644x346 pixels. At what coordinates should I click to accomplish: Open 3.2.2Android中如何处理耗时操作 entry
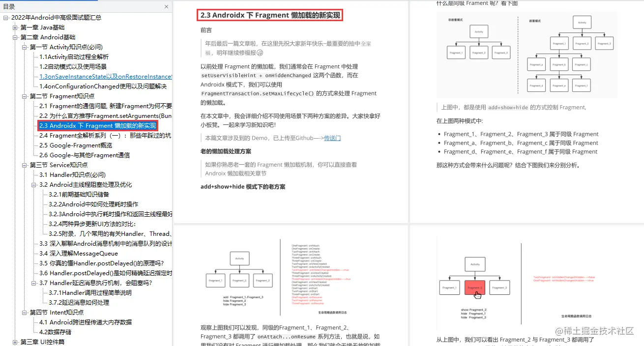pos(93,204)
